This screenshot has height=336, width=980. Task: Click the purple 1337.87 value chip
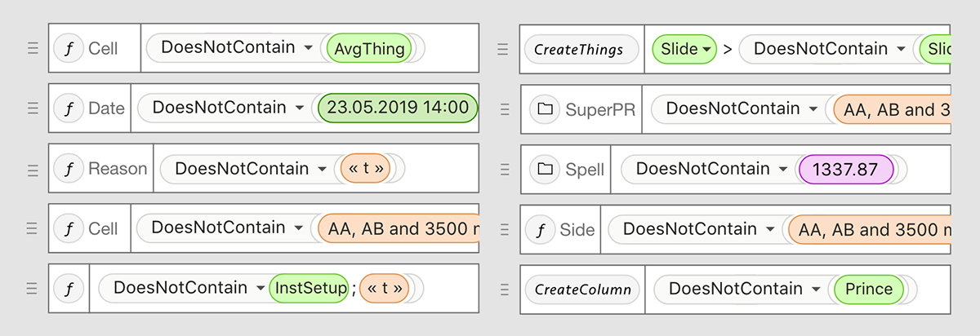[x=846, y=169]
